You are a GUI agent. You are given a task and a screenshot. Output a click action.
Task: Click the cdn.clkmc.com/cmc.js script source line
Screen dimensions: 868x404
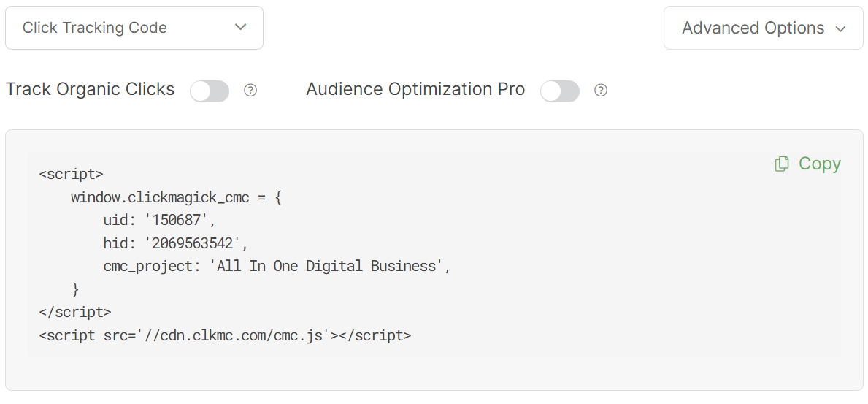[x=225, y=336]
